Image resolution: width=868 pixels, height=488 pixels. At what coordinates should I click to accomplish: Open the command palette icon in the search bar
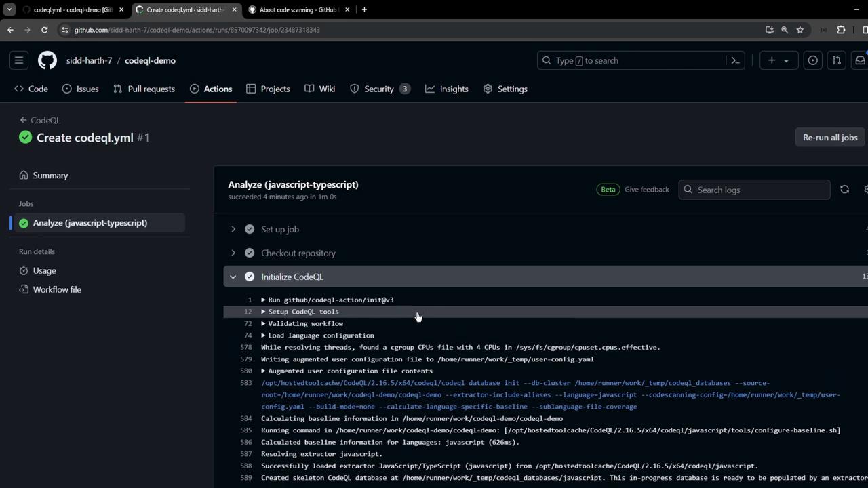pyautogui.click(x=735, y=60)
